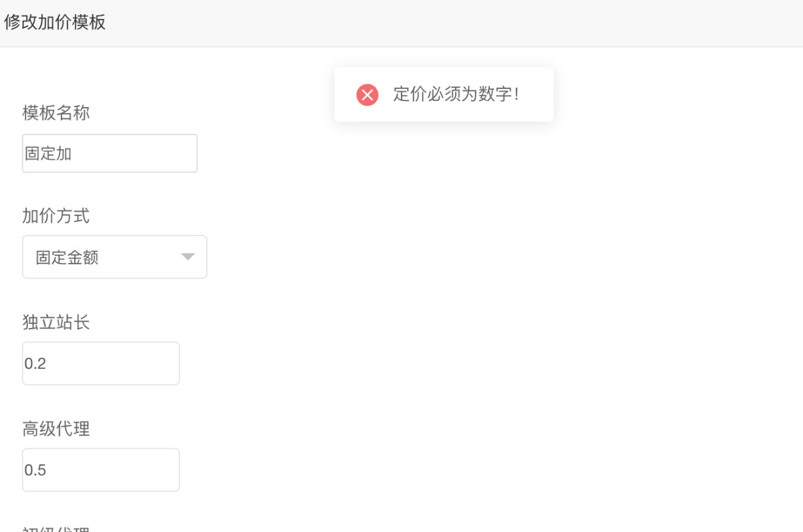Click the dropdown arrow next to 固定金额
This screenshot has width=803, height=532.
(188, 256)
